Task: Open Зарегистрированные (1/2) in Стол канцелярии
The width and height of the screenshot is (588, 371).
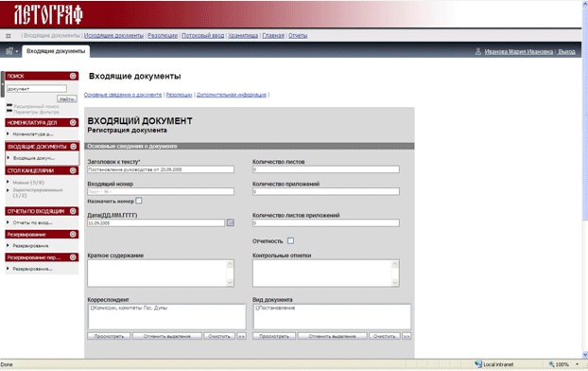Action: (38, 193)
